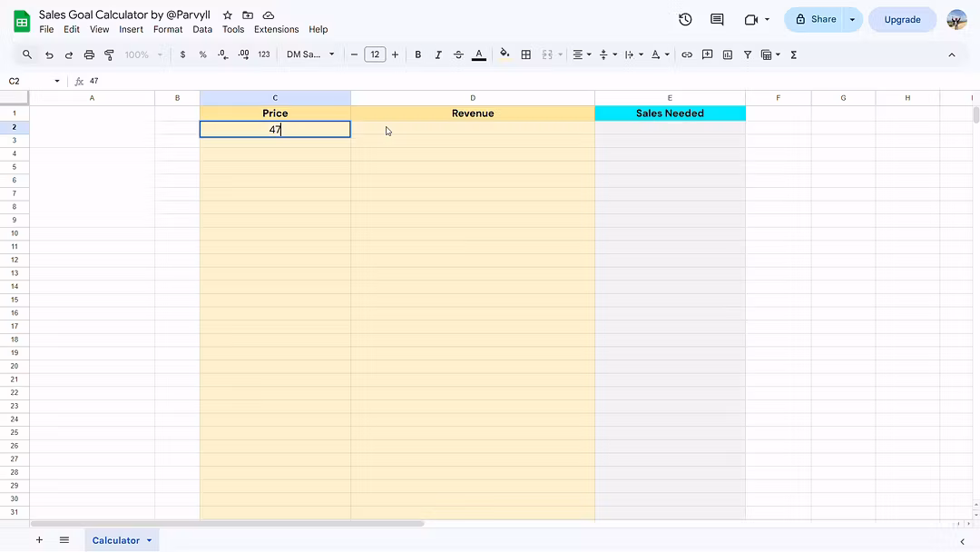Open the fill color picker
Viewport: 980px width, 552px height.
point(505,54)
